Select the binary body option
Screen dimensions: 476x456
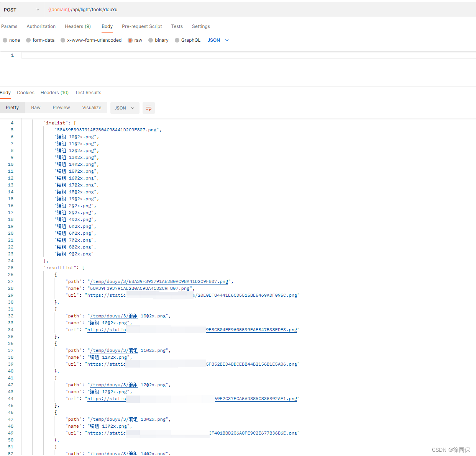coord(158,40)
